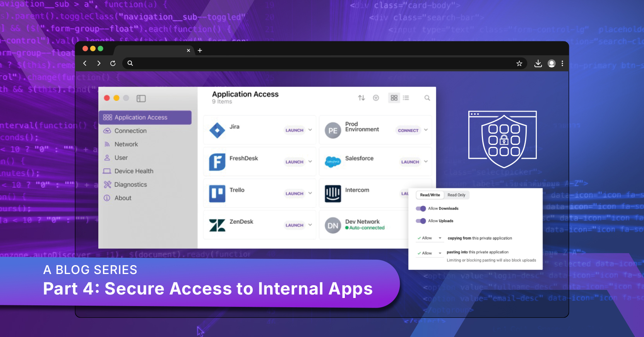Screen dimensions: 644x337
Task: Click the Jira app icon
Action: 217,131
